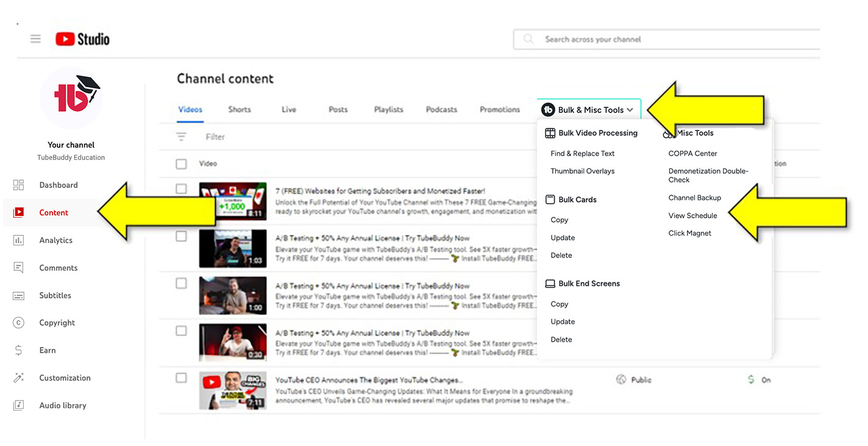868x446 pixels.
Task: Click the Search across your channel field
Action: 667,39
